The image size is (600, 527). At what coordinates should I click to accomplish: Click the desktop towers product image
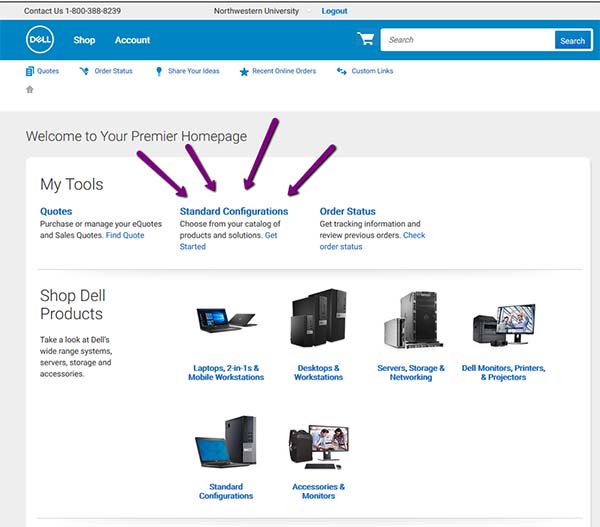(318, 318)
